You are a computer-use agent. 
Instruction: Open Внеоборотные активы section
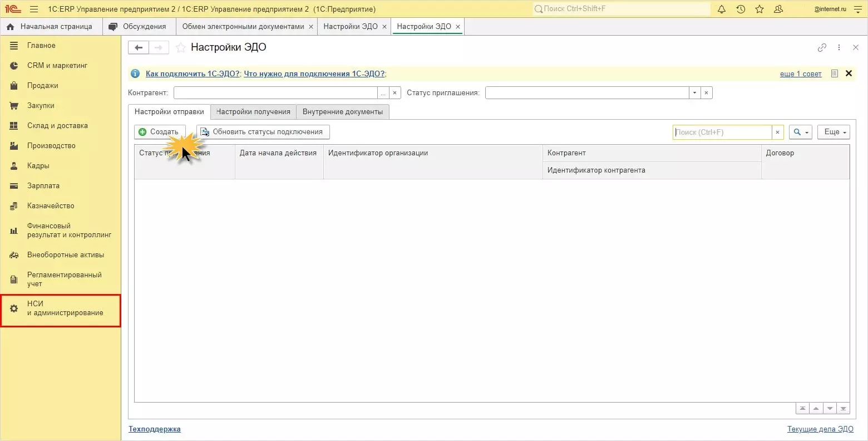click(x=61, y=255)
